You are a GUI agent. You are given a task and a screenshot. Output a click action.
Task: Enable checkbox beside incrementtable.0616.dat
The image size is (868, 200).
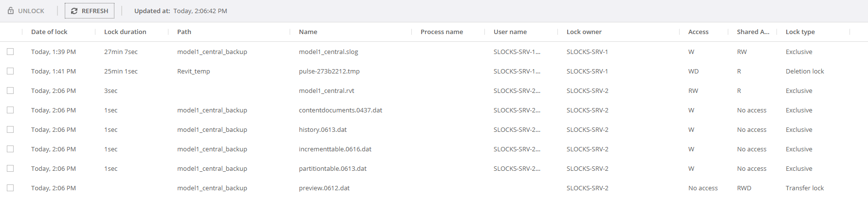click(x=10, y=149)
